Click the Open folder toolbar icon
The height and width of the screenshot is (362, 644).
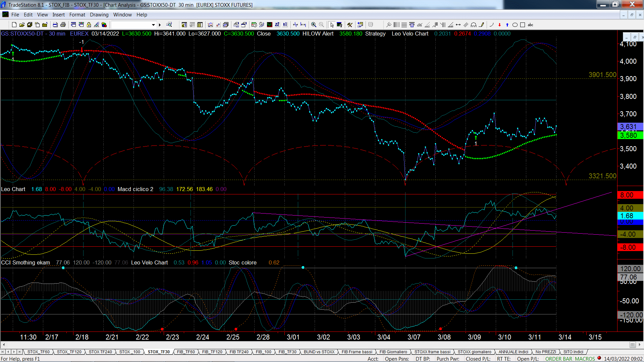[22, 25]
